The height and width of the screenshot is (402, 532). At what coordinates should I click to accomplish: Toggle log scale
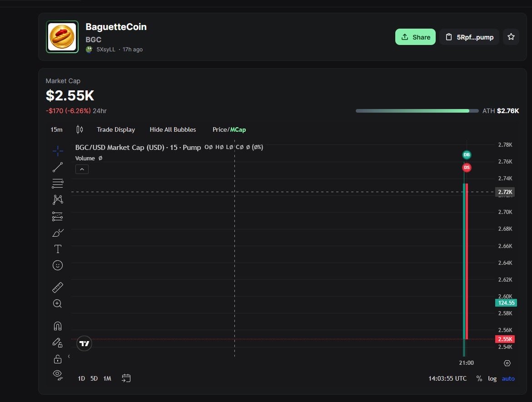(492, 378)
